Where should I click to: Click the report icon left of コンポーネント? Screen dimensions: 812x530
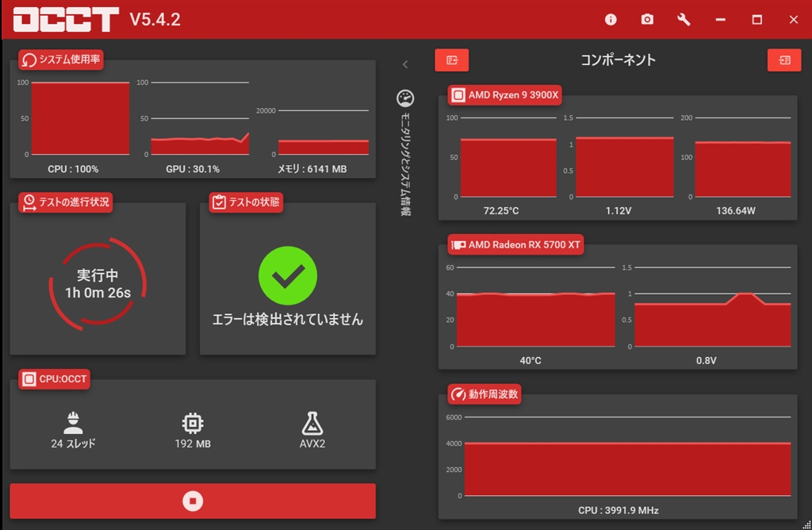click(451, 60)
